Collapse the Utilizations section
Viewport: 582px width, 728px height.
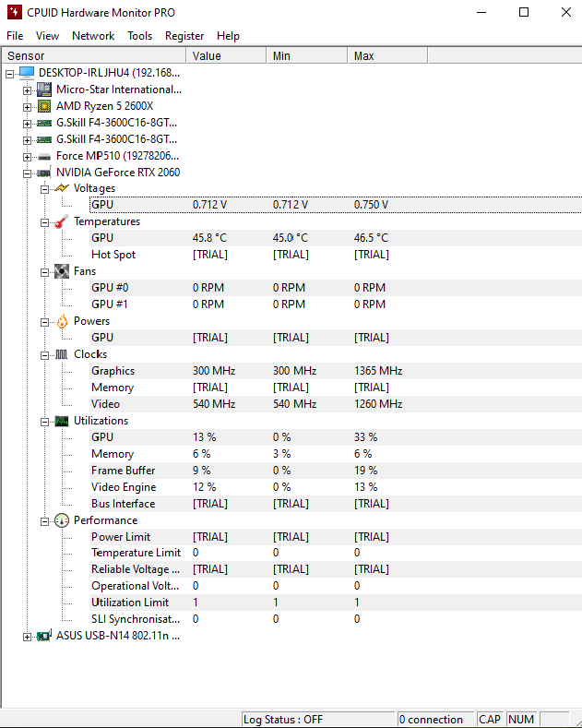(45, 421)
